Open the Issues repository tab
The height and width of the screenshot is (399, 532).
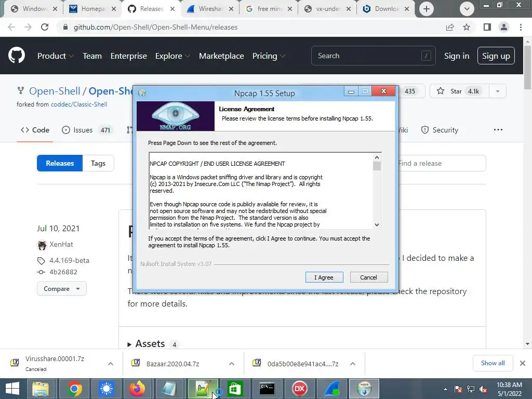(87, 130)
